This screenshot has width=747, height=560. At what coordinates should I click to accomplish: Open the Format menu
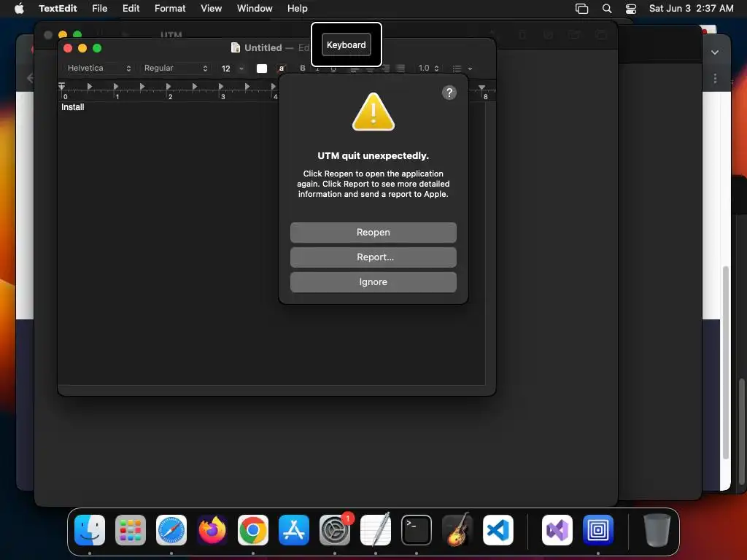(170, 8)
